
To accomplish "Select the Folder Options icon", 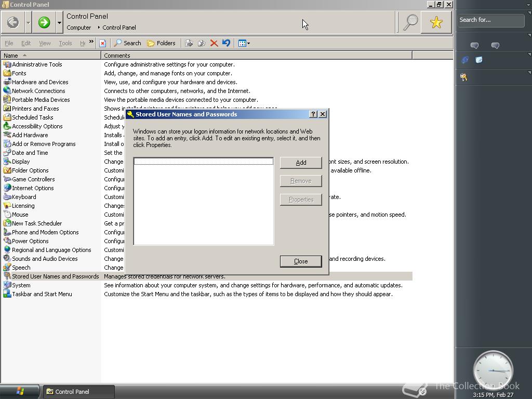I will pyautogui.click(x=7, y=170).
